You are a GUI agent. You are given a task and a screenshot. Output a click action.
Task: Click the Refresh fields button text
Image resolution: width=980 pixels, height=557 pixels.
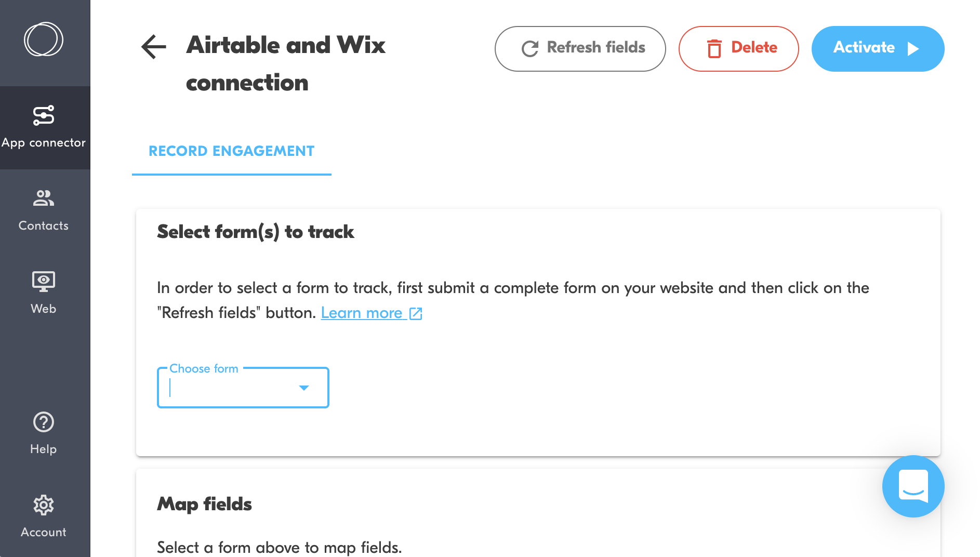596,47
